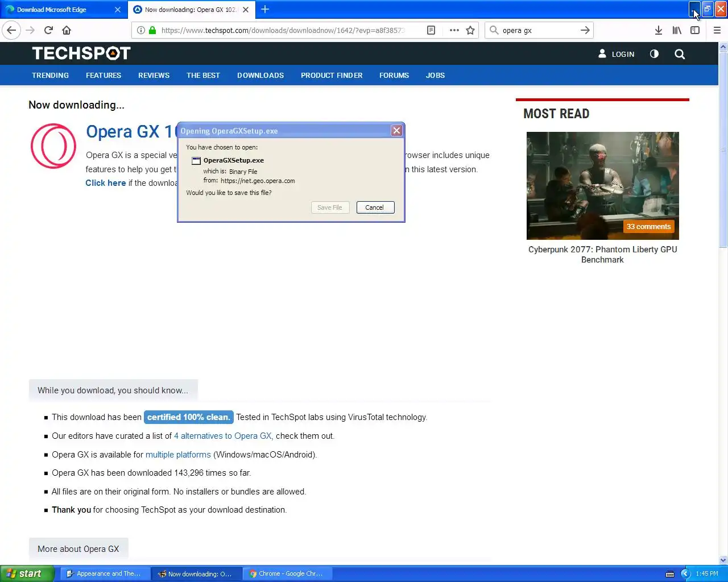728x582 pixels.
Task: Click the certified 100% clean badge
Action: click(189, 417)
